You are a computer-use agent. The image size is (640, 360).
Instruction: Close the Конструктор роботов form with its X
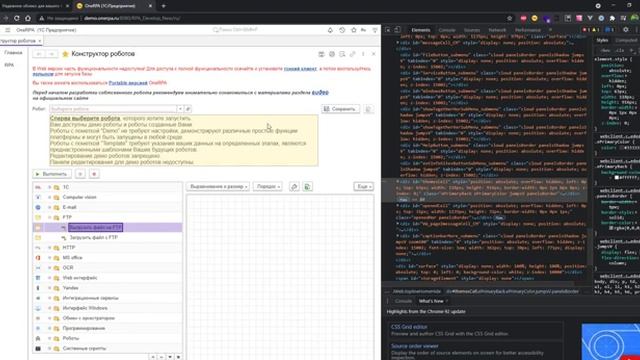[373, 54]
